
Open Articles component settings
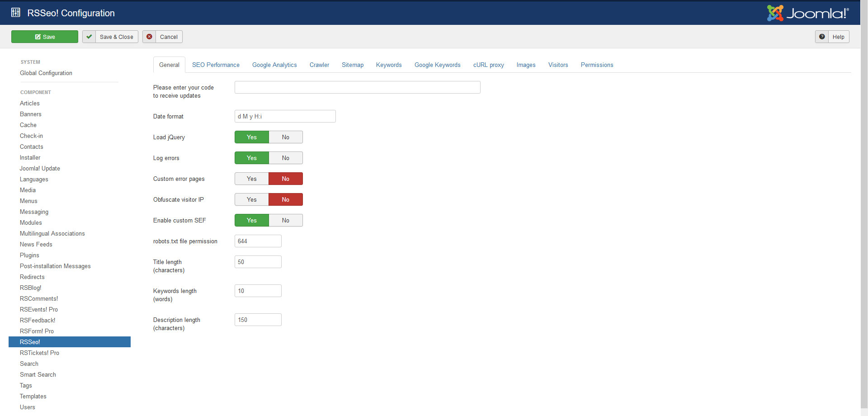[30, 103]
